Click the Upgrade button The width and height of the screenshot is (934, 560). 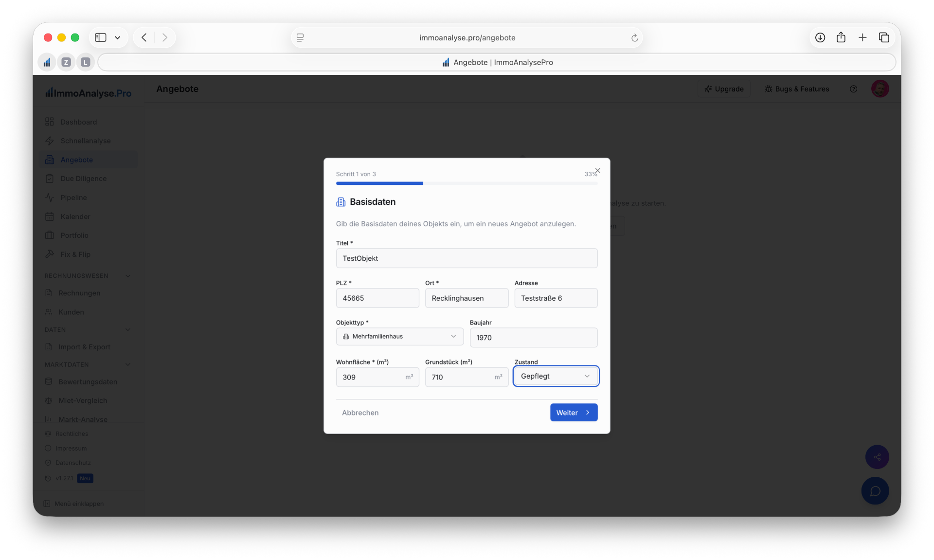[724, 89]
